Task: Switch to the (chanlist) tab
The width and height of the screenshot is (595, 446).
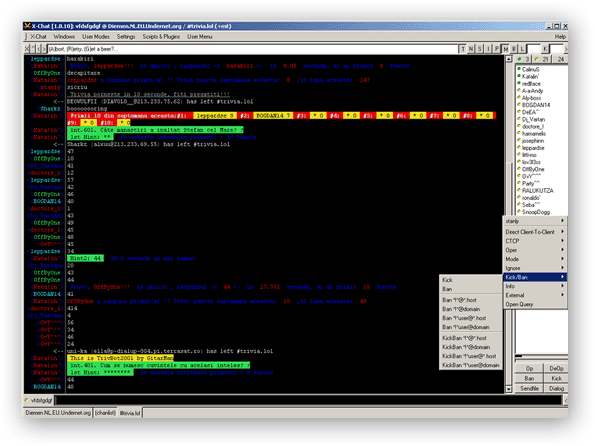Action: click(105, 413)
